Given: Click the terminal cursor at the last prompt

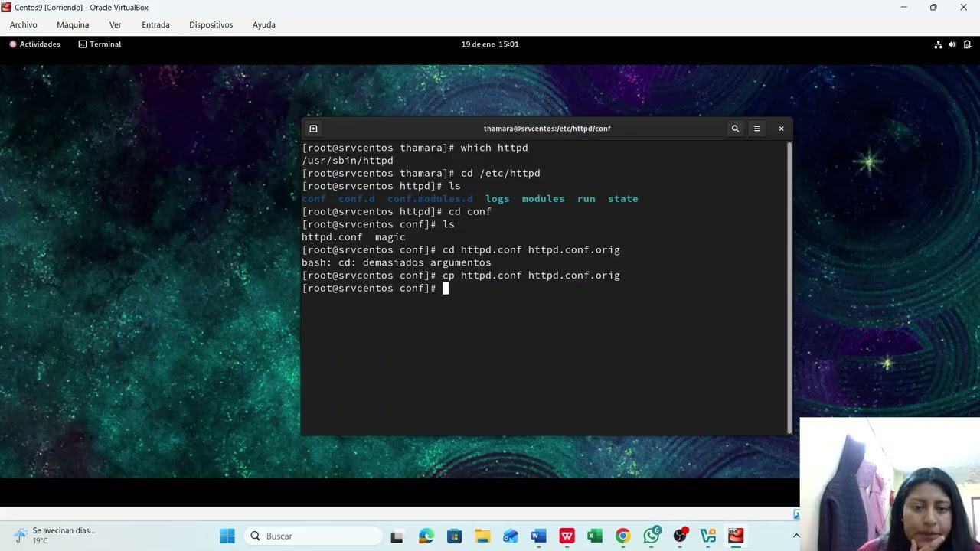Looking at the screenshot, I should [445, 289].
